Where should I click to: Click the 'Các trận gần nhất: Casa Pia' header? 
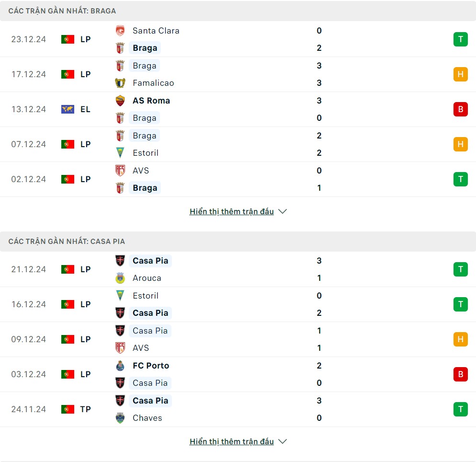coord(238,242)
